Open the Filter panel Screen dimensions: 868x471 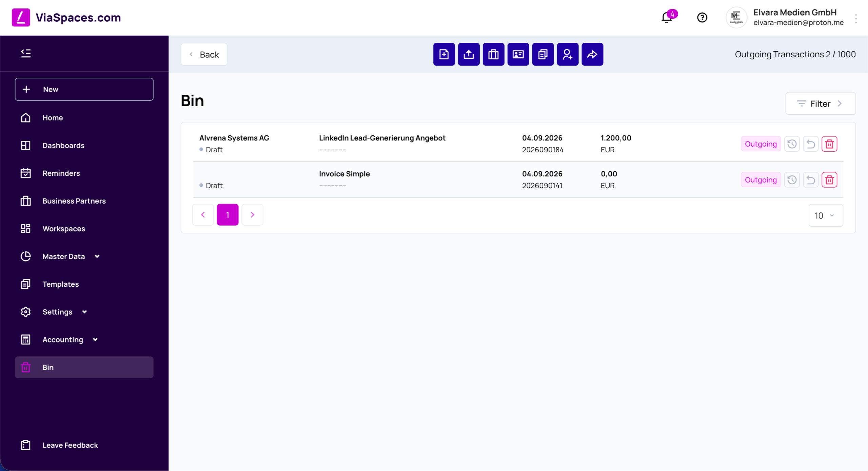click(x=821, y=103)
